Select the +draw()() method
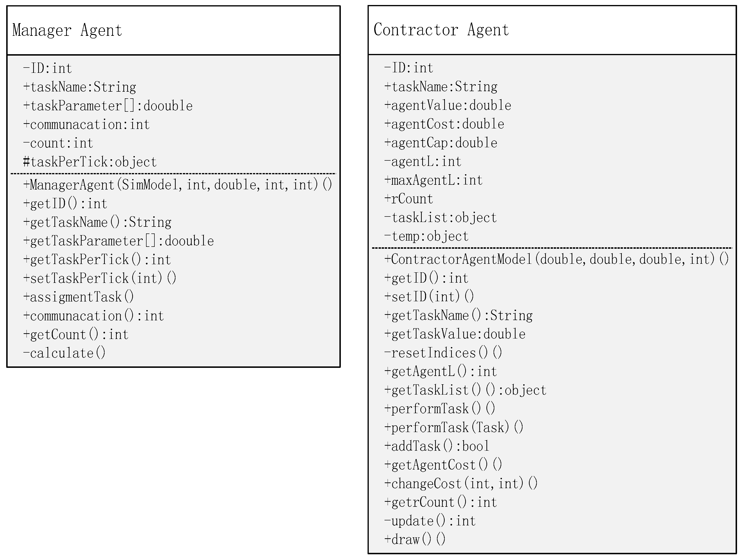 pyautogui.click(x=415, y=539)
